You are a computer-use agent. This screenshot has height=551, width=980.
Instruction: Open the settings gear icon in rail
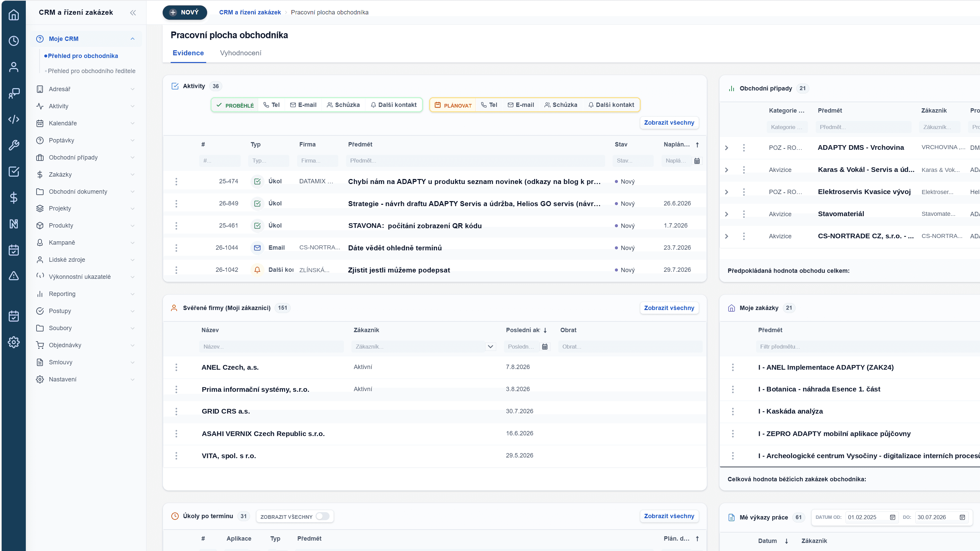pyautogui.click(x=14, y=342)
